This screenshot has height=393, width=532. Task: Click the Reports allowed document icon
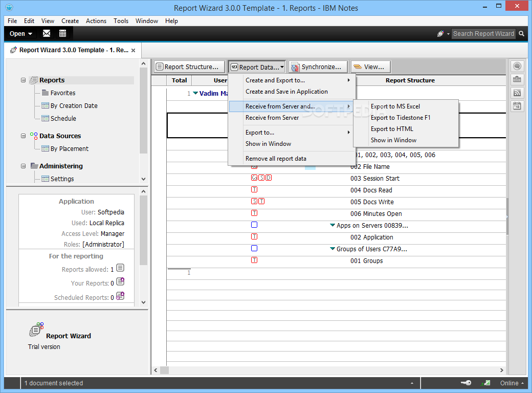pyautogui.click(x=120, y=268)
